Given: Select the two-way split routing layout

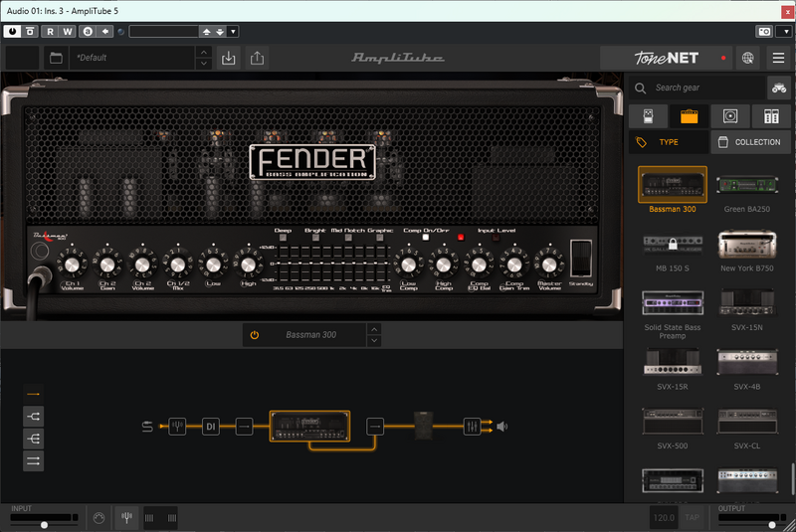Looking at the screenshot, I should [x=34, y=417].
